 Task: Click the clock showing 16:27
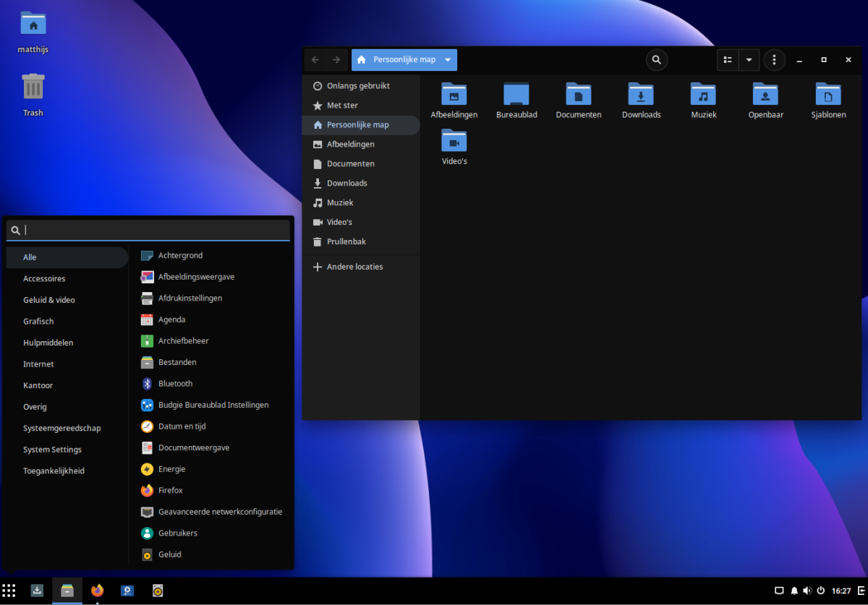point(841,591)
